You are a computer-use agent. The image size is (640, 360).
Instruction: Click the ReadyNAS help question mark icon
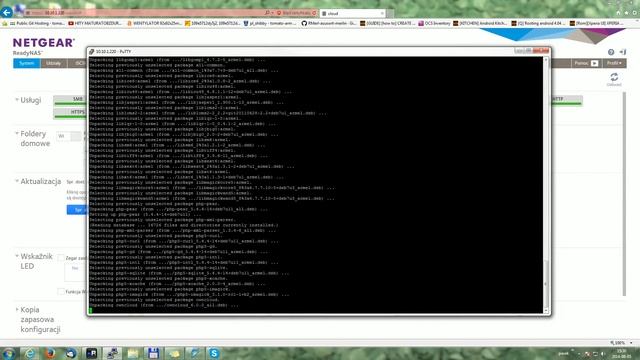click(x=611, y=52)
